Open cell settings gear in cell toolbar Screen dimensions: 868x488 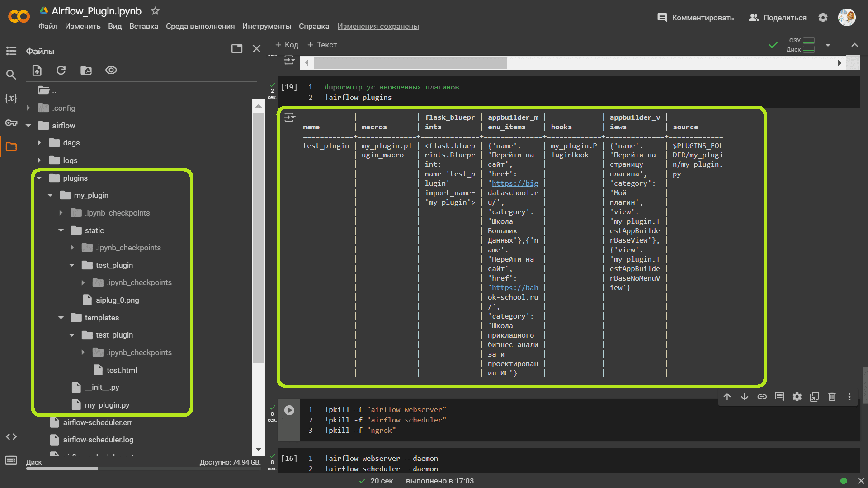(x=797, y=397)
